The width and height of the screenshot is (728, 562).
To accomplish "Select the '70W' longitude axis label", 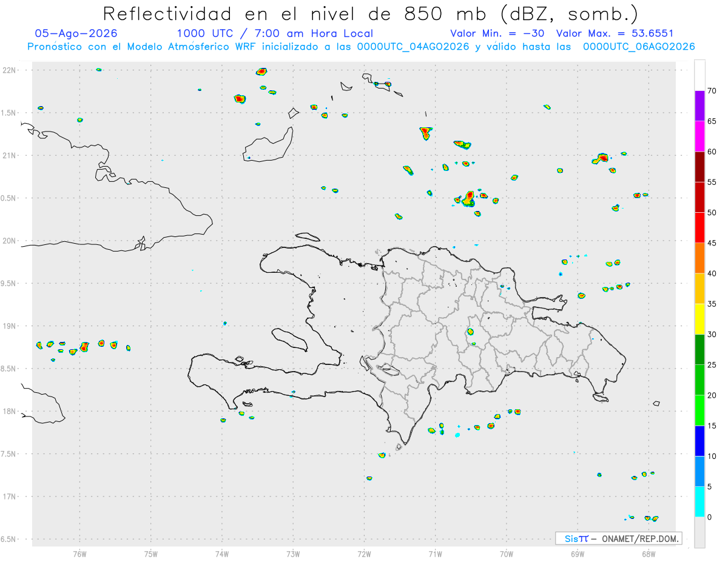I will (x=507, y=554).
